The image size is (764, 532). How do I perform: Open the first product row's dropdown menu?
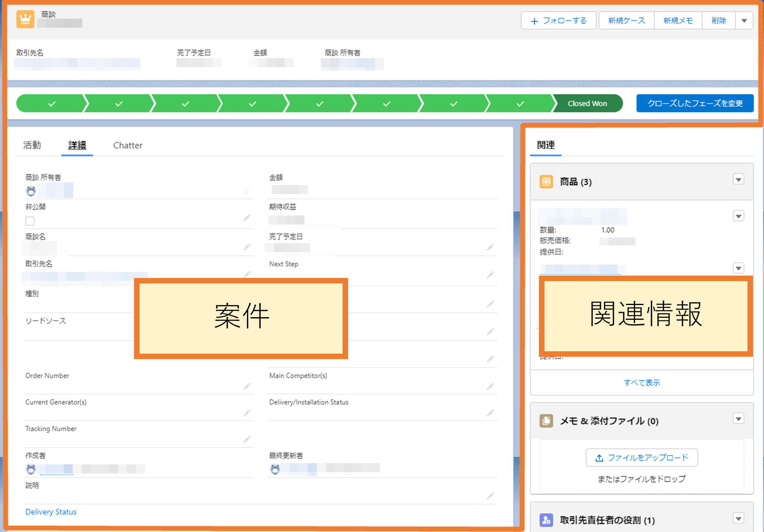(739, 215)
